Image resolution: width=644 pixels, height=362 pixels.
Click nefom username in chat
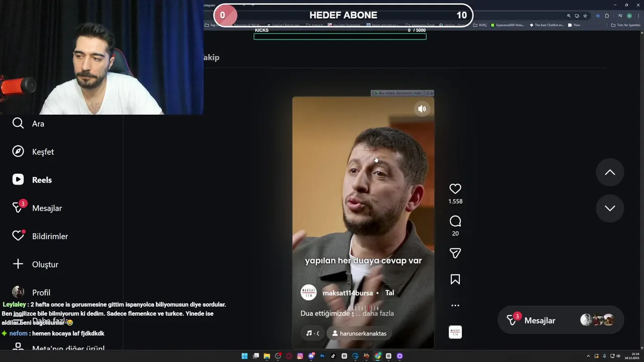(18, 333)
